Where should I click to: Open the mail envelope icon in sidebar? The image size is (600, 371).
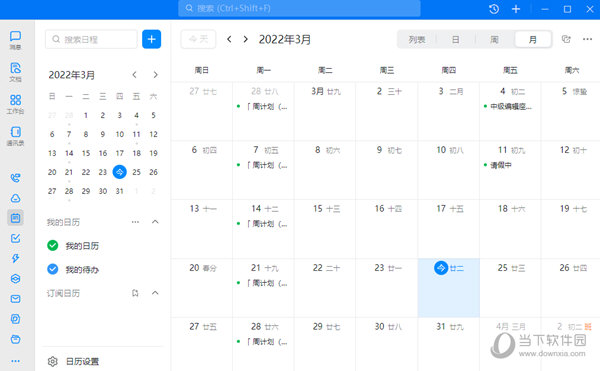coord(15,299)
